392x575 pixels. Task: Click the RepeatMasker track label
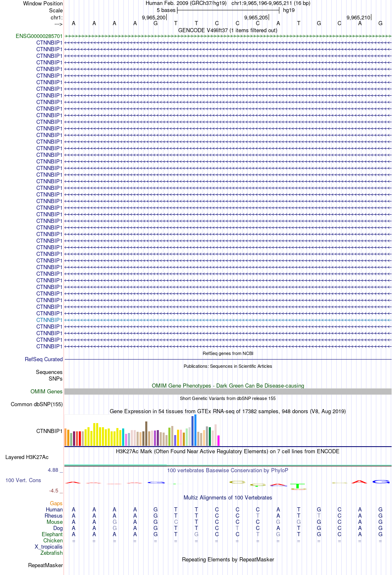(45, 566)
